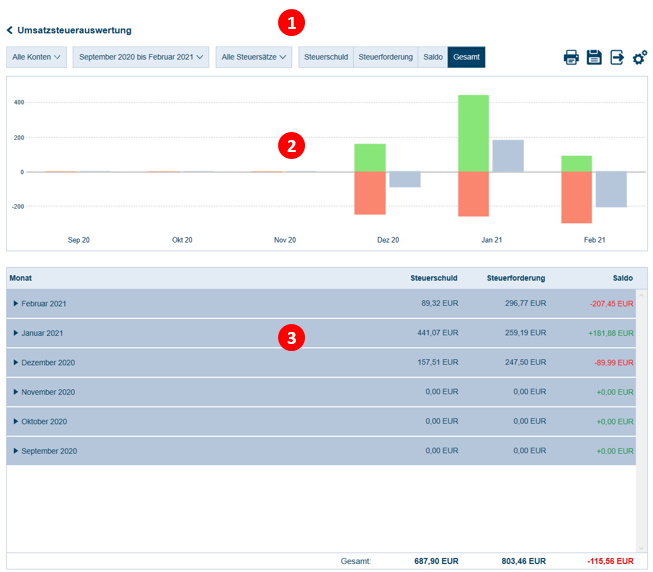The image size is (653, 572).
Task: Open the date range dropdown
Action: (141, 58)
